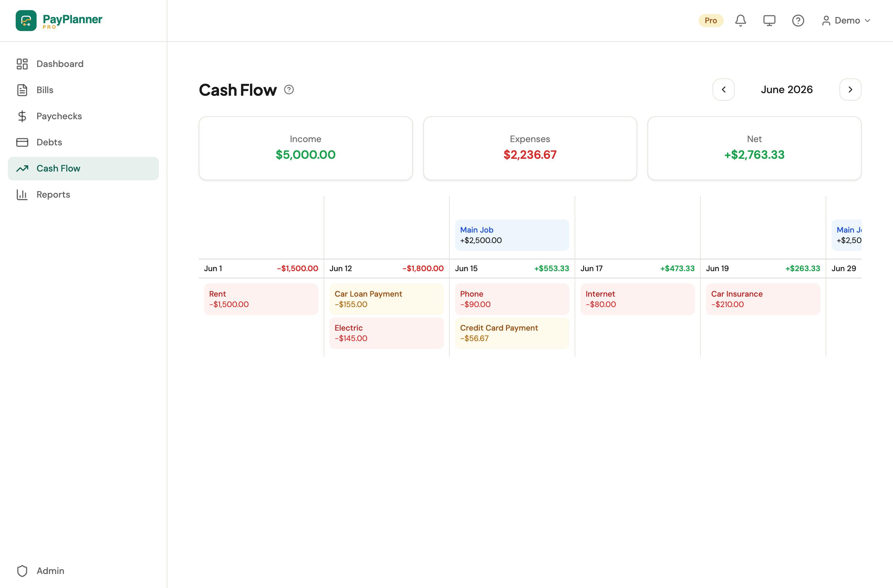Select the Cash Flow sidebar item
The image size is (893, 588).
[83, 168]
